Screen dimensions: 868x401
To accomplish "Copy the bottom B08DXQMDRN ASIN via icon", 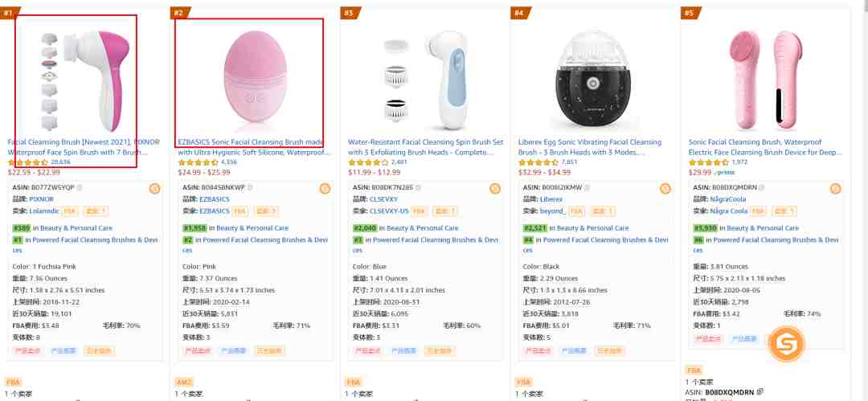I will [x=760, y=392].
